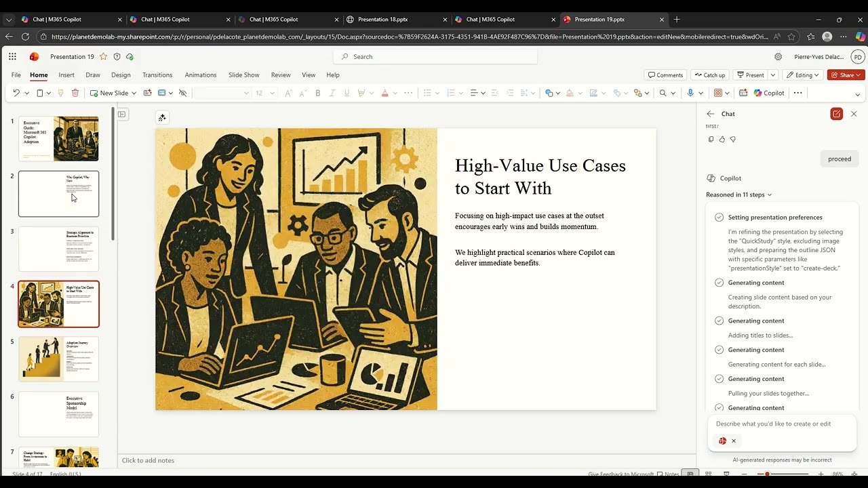Viewport: 868px width, 488px height.
Task: Click the Find magnifier icon in ribbon
Action: (663, 93)
